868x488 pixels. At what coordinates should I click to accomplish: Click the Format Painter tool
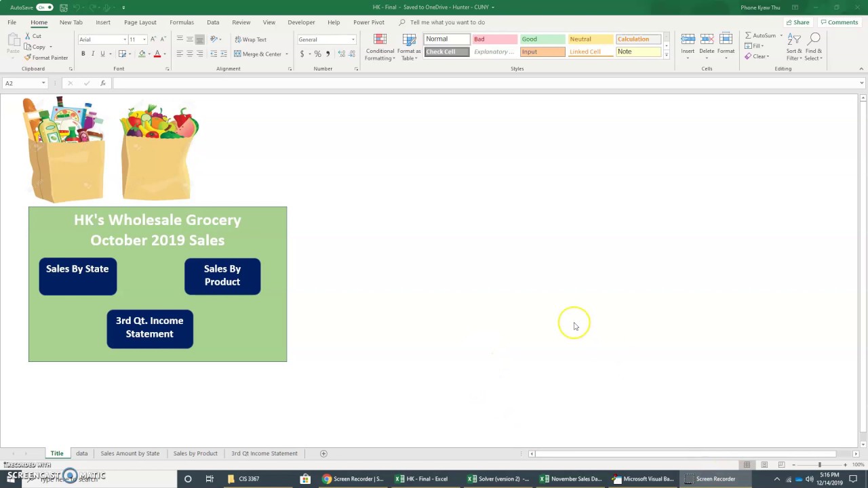pyautogui.click(x=46, y=58)
